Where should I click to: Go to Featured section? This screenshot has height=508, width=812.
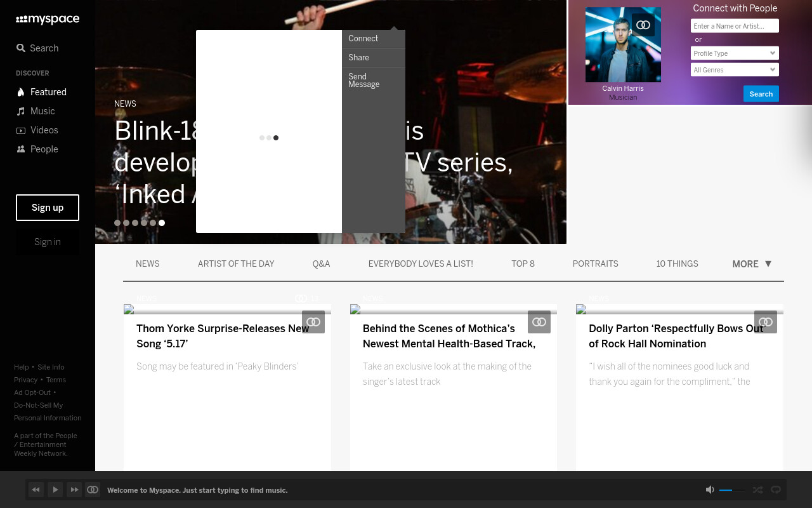click(x=41, y=92)
